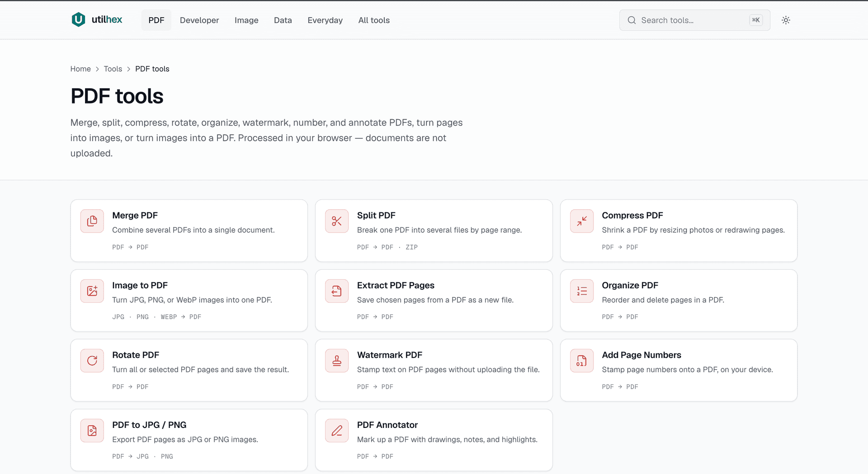Image resolution: width=868 pixels, height=474 pixels.
Task: Open Rotate PDF title
Action: 136,355
